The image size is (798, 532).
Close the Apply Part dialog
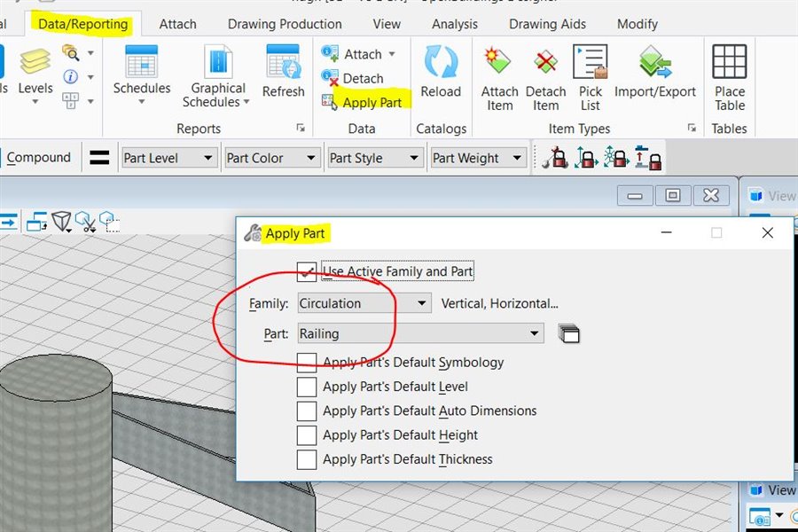(768, 232)
